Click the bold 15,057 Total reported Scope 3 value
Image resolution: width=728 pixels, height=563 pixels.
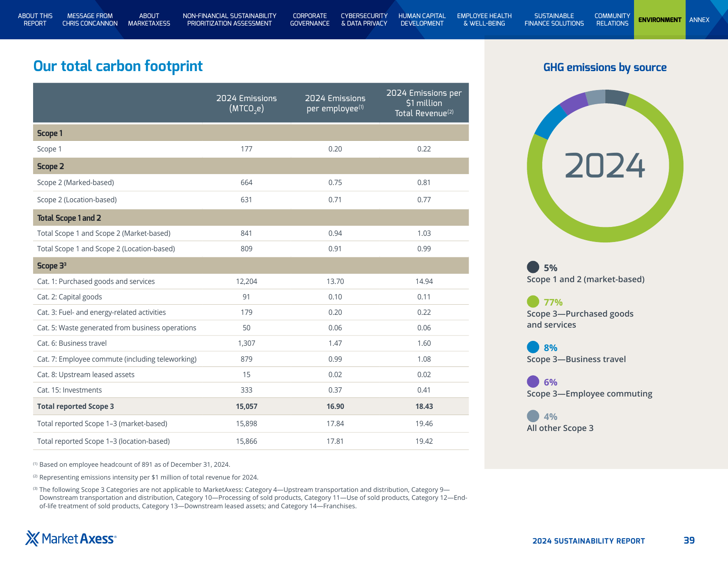(x=246, y=406)
